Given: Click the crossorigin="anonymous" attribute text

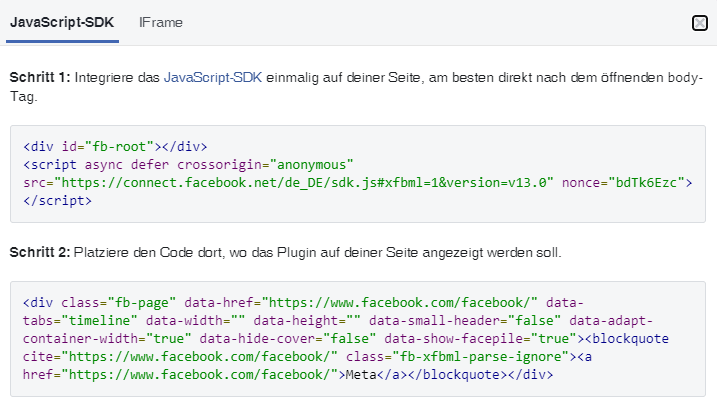Looking at the screenshot, I should pyautogui.click(x=265, y=165).
